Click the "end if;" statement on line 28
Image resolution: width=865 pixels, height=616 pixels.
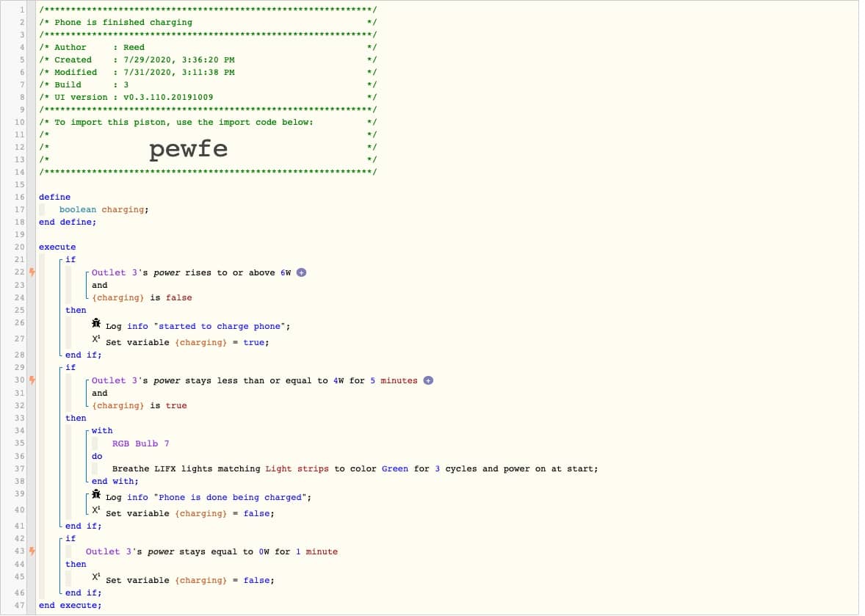[x=83, y=355]
